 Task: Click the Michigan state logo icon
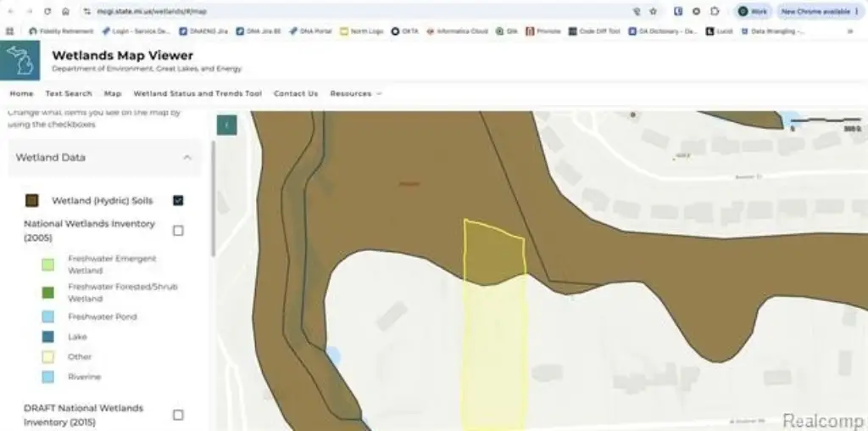tap(20, 60)
